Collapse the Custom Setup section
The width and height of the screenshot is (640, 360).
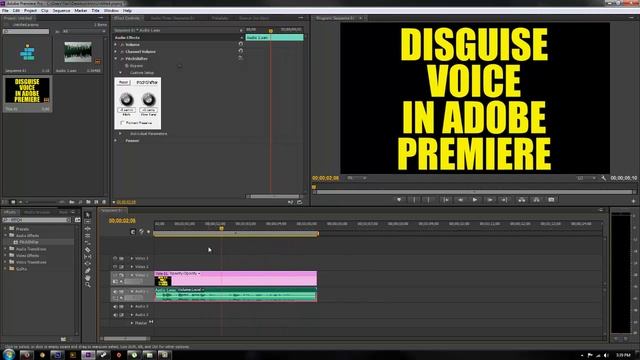[120, 73]
